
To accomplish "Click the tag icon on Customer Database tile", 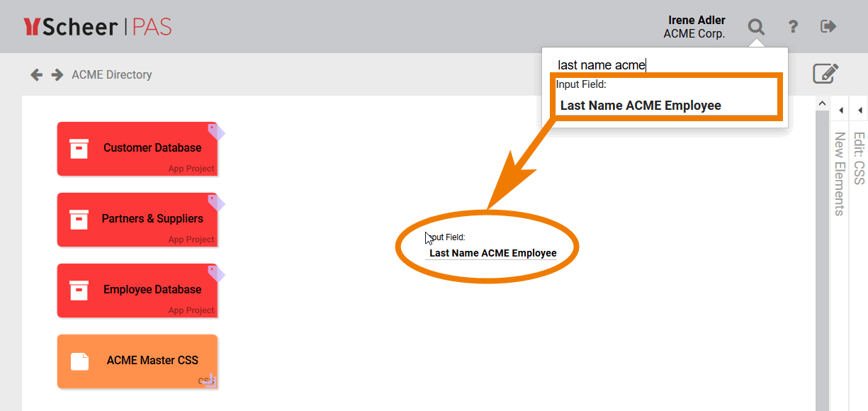I will [x=217, y=132].
